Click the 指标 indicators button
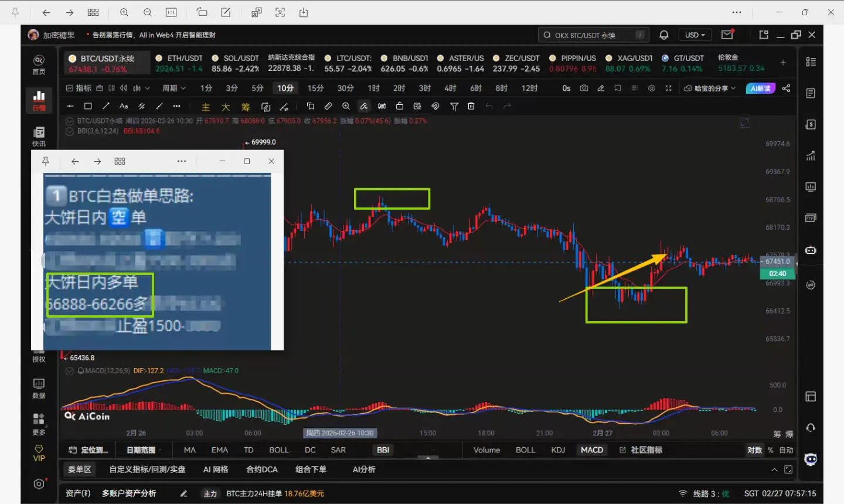Screen dimensions: 844x504 (x=79, y=88)
